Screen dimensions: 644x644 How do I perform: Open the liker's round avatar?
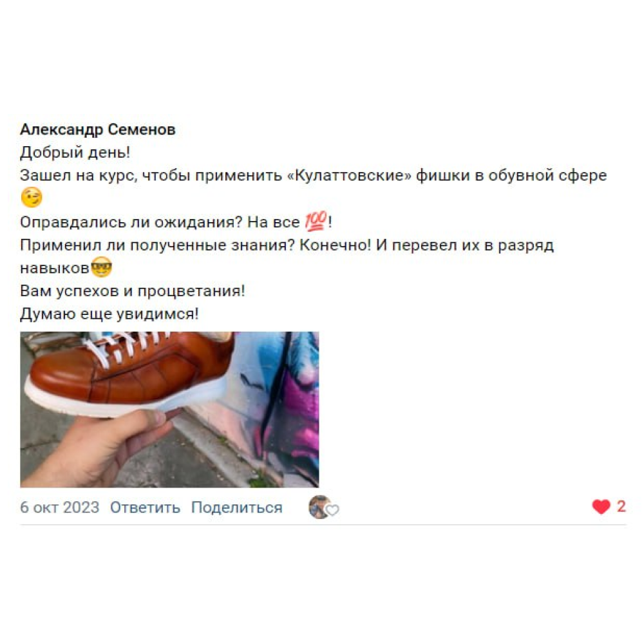(x=320, y=507)
